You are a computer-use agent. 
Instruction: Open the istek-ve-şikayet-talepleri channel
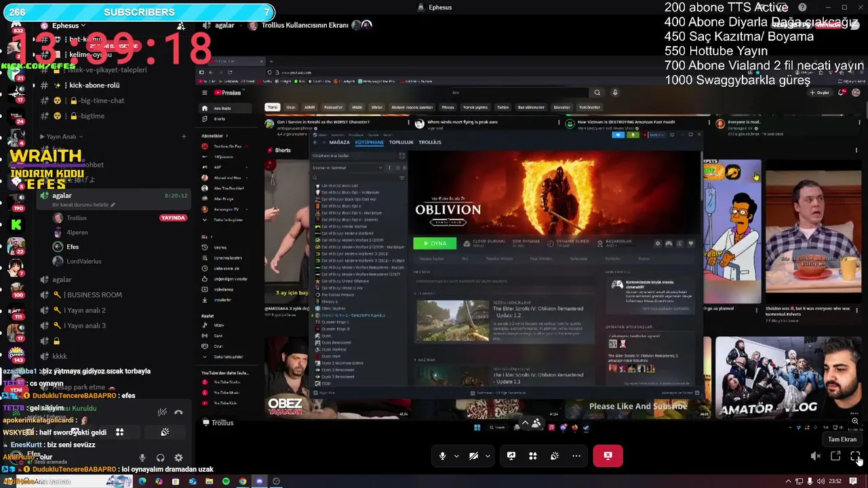pos(108,70)
